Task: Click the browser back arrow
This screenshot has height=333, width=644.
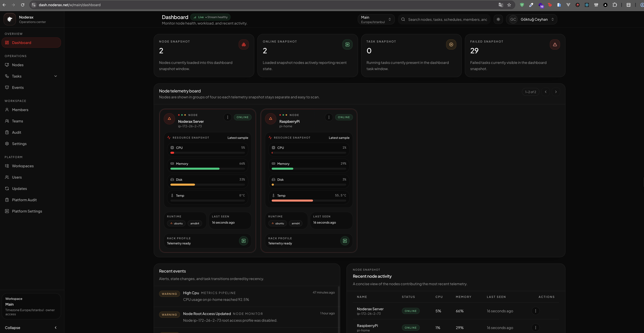Action: 4,5
